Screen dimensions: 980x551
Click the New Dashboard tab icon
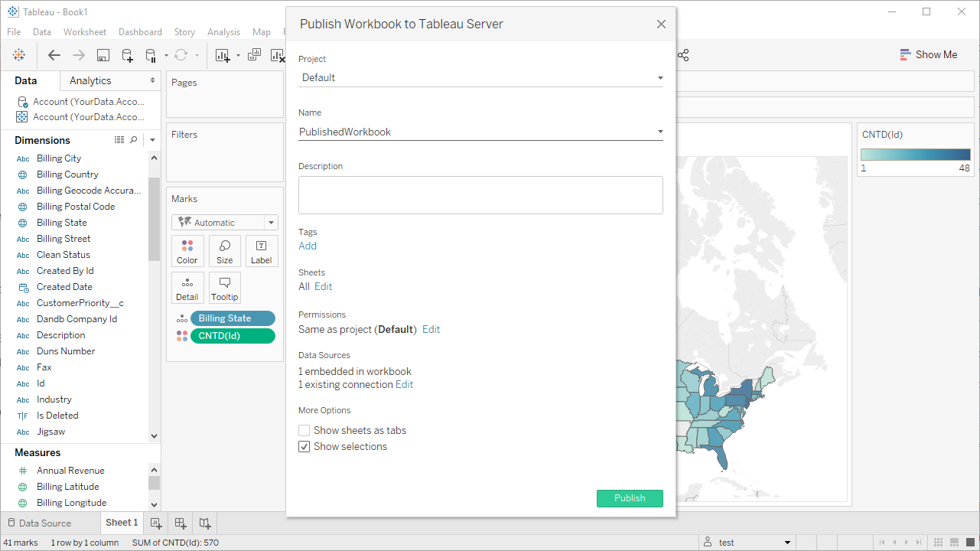tap(181, 523)
